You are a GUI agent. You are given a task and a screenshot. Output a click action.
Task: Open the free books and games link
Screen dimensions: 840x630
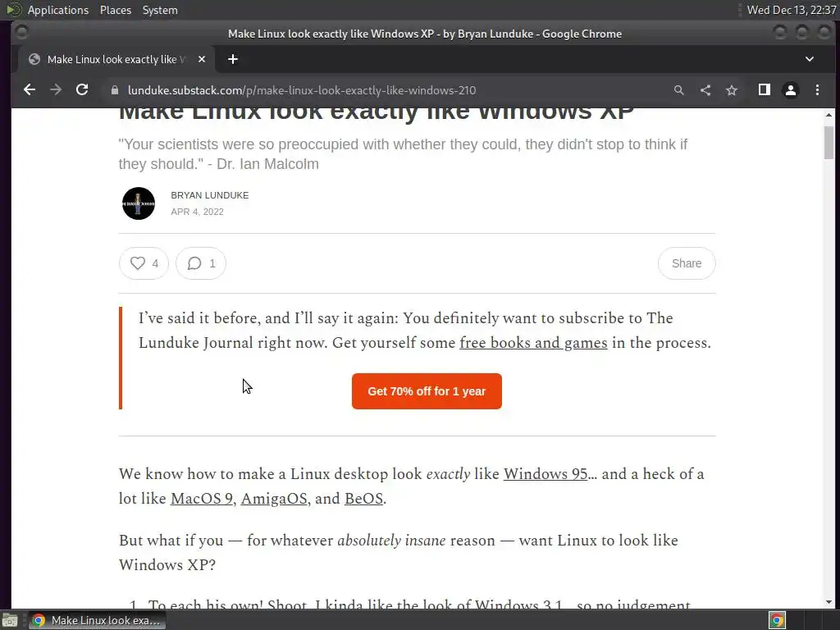[533, 343]
